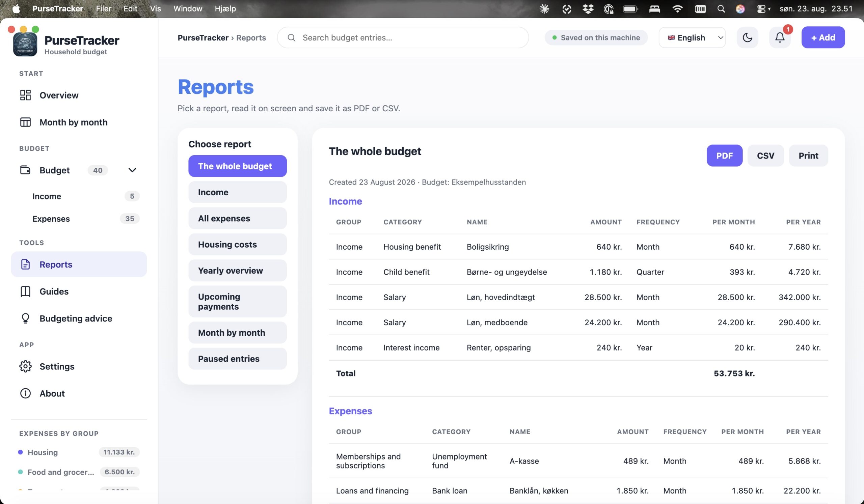864x504 pixels.
Task: Toggle dark mode with moon button
Action: coord(748,37)
